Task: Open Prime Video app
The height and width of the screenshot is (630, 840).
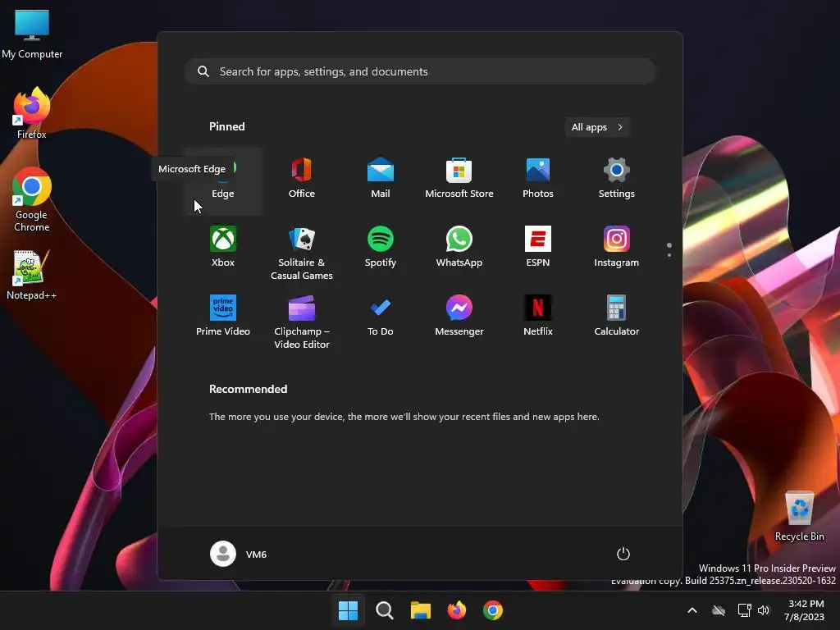Action: (223, 317)
